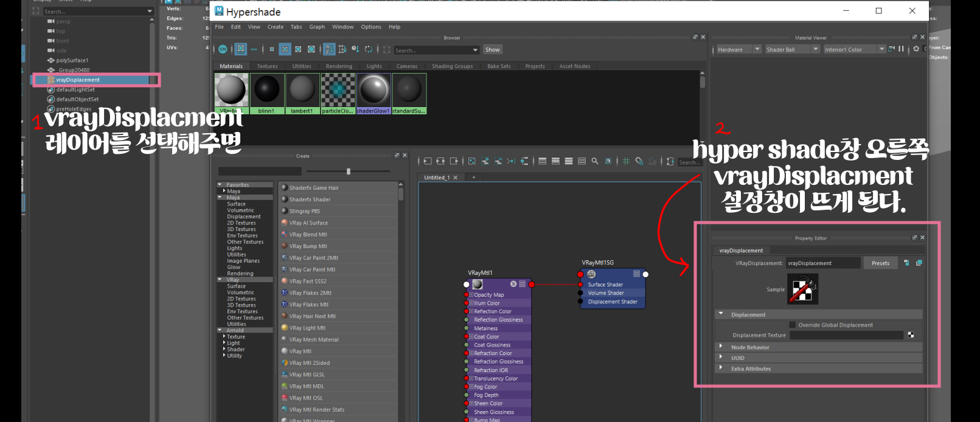Switch to the Shading Groups tab

click(452, 66)
